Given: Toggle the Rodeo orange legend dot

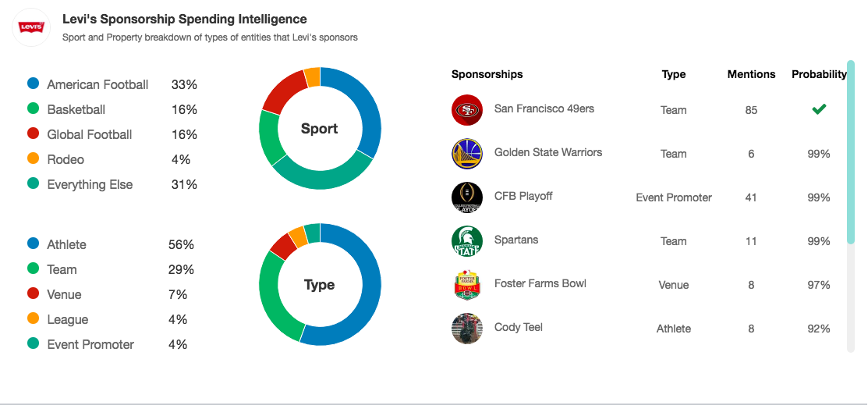Looking at the screenshot, I should pyautogui.click(x=34, y=158).
